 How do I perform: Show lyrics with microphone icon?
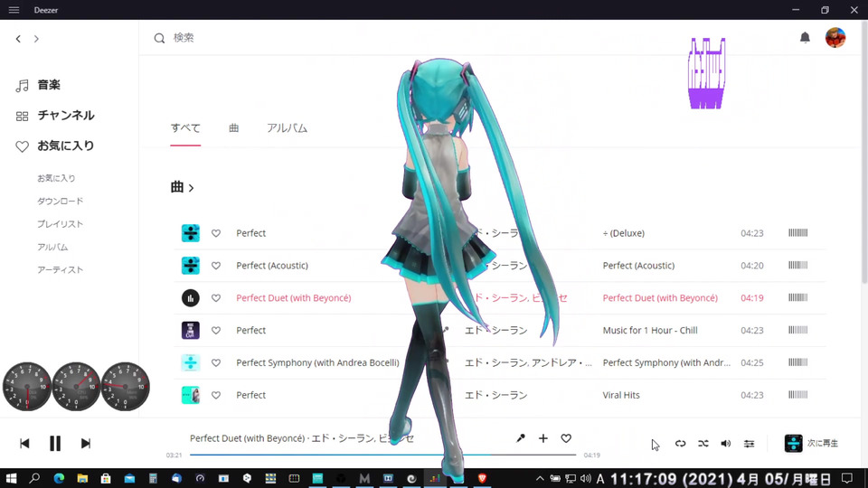coord(521,438)
